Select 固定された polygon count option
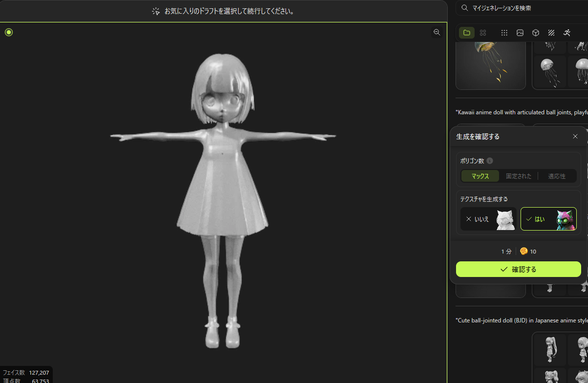 tap(519, 176)
